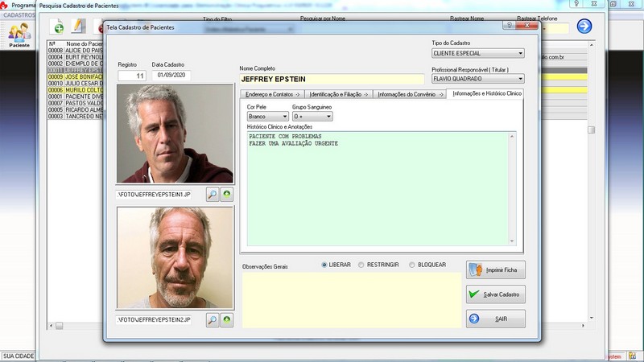Click the Rastrear Telefone field in search window
The image size is (644, 362).
[555, 29]
